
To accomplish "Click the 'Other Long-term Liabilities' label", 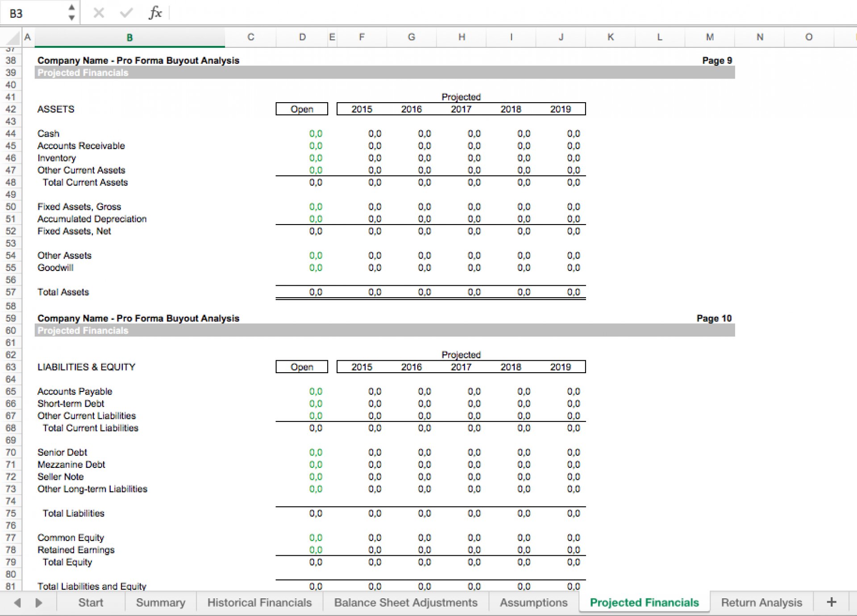I will [x=92, y=489].
